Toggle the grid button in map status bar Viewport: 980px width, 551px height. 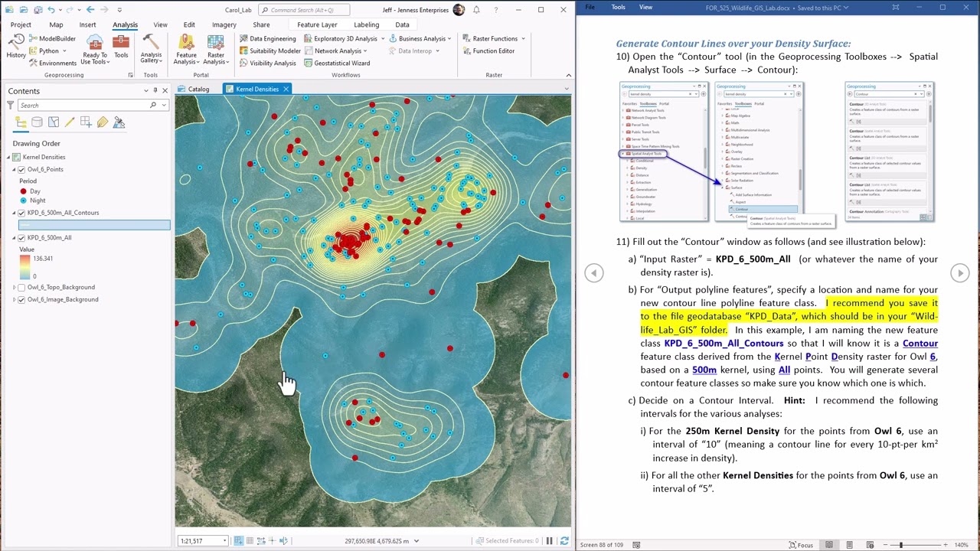(x=250, y=541)
